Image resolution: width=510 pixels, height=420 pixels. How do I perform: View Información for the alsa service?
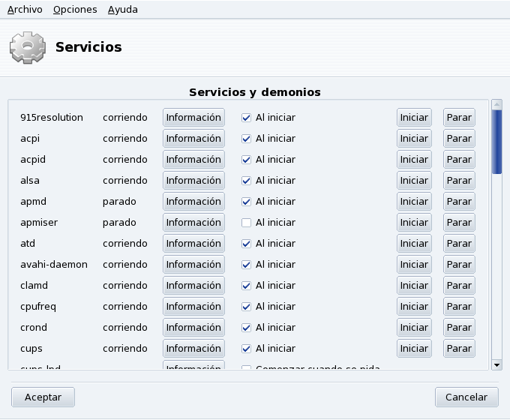click(193, 181)
